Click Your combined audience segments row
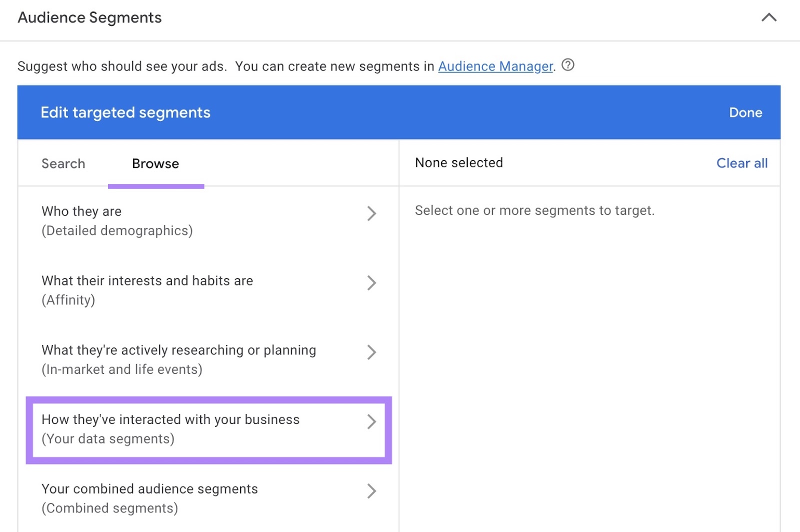This screenshot has width=800, height=532. [x=149, y=489]
